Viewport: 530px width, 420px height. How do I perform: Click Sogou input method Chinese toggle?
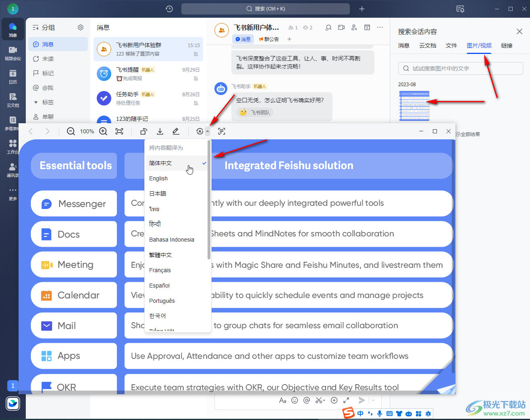click(x=360, y=414)
